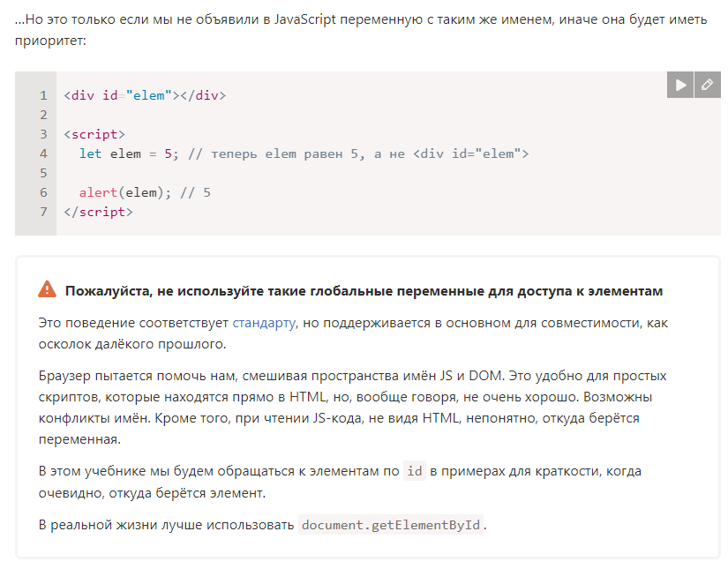Click the "let elem = 5;" statement

[129, 154]
